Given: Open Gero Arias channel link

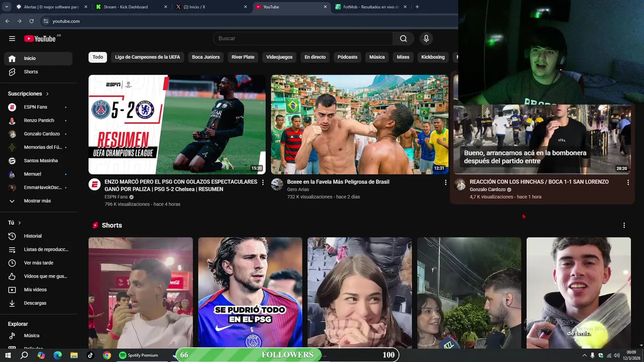Looking at the screenshot, I should point(298,190).
